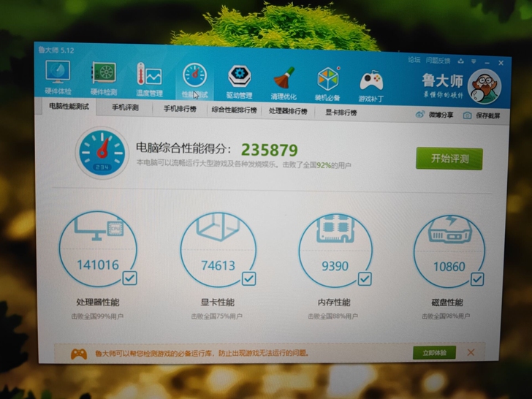Click the orange gamepad icon in notification bar
The image size is (532, 399).
tap(79, 354)
